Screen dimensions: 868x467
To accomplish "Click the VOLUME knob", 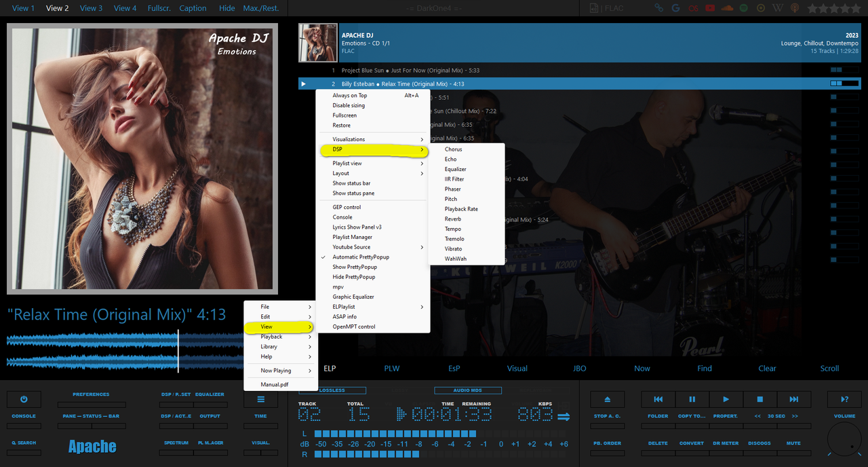I will [844, 438].
